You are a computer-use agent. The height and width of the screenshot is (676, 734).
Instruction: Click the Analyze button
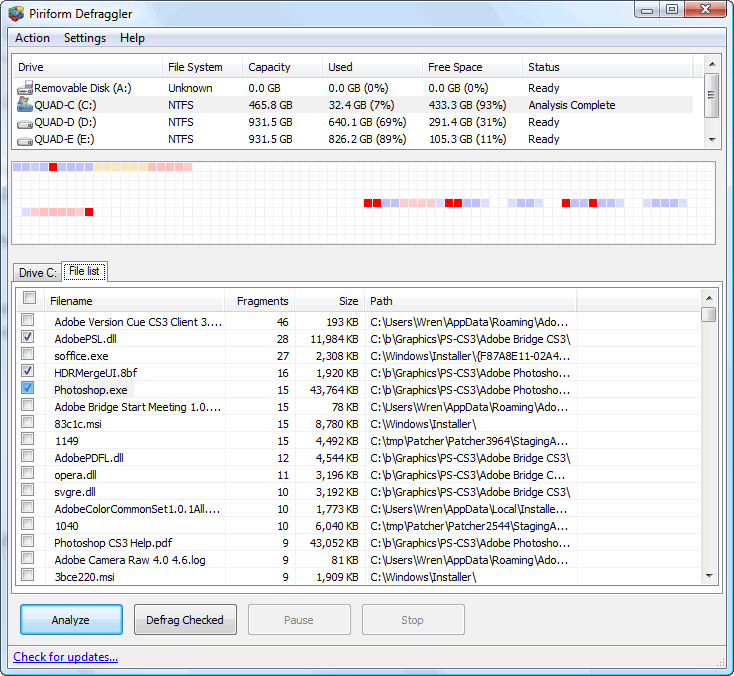pos(71,620)
